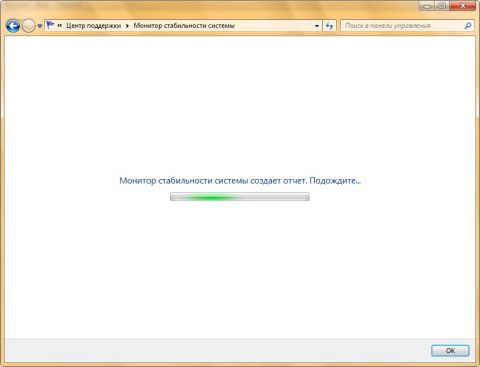This screenshot has height=367, width=480.
Task: Maximize the reliability monitor window
Action: (442, 6)
